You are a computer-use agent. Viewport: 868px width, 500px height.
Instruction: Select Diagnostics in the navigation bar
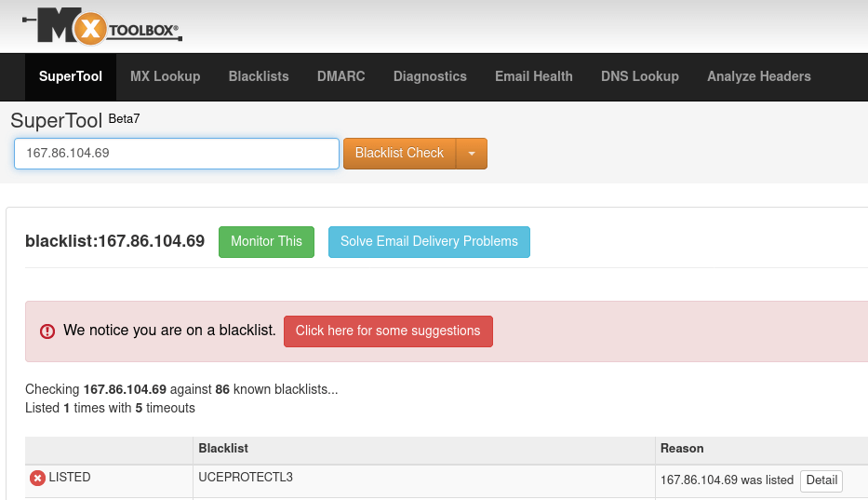430,76
